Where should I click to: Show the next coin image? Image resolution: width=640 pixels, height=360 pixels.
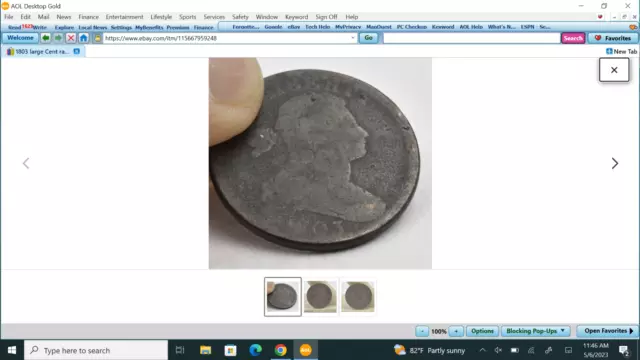click(x=615, y=163)
